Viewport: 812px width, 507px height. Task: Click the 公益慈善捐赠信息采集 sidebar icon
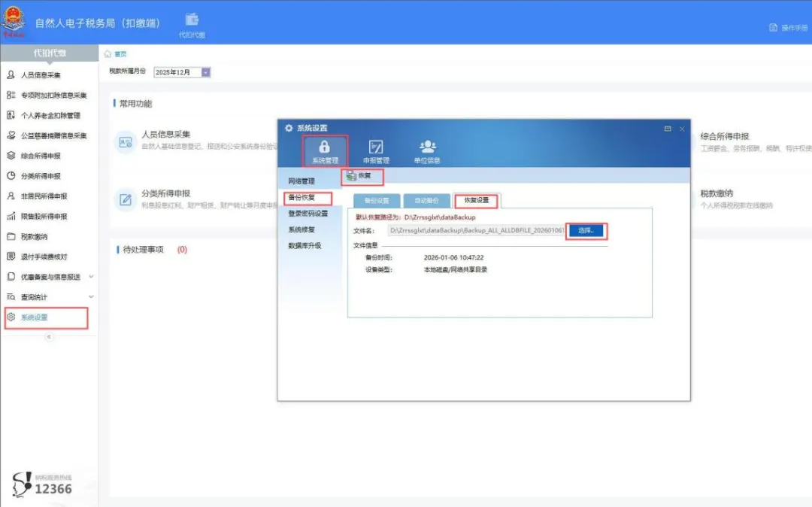click(x=11, y=135)
